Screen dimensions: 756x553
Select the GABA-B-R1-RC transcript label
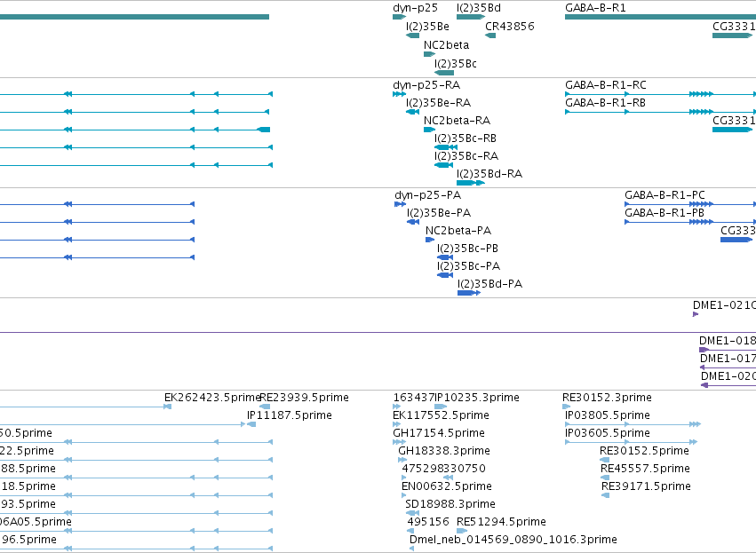coord(606,85)
